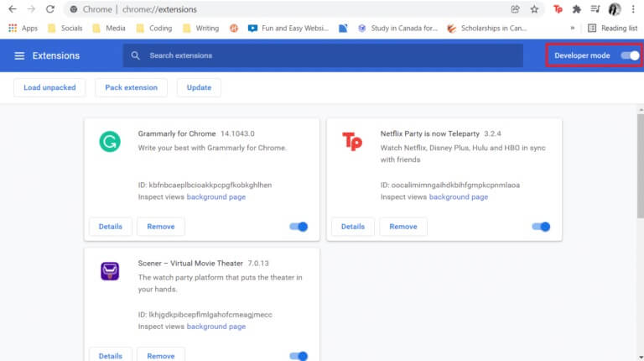644x361 pixels.
Task: Open Details for Scener extension
Action: point(111,356)
